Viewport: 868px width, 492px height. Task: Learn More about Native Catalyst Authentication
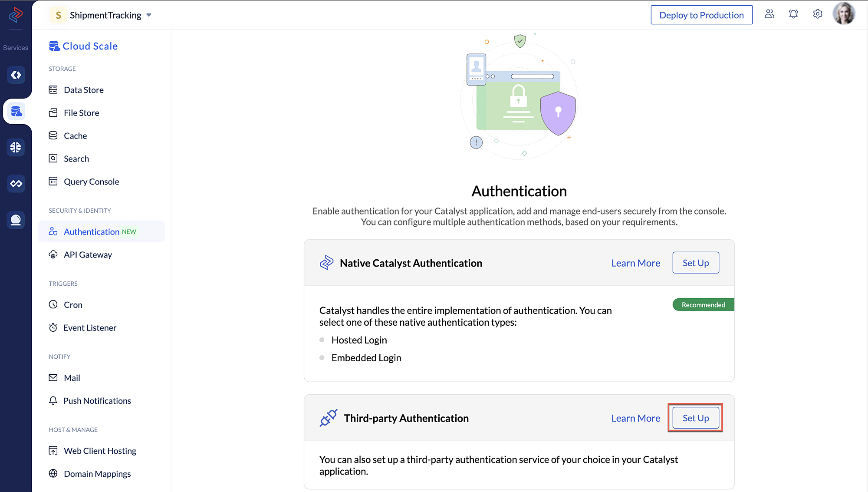(636, 263)
